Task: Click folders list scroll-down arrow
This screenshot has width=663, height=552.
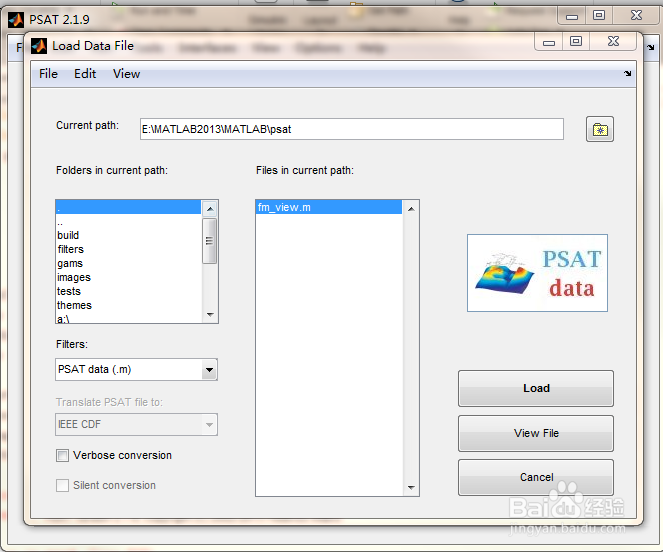Action: tap(210, 315)
